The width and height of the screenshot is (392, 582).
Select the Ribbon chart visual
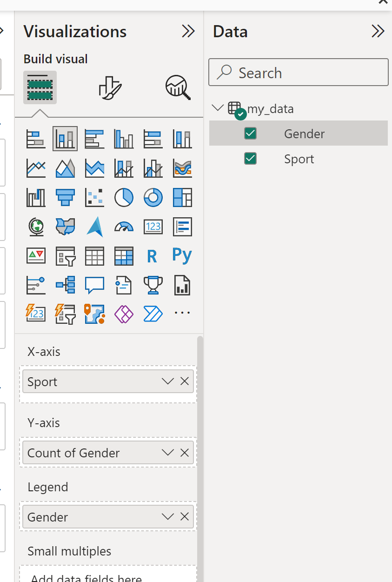[x=182, y=168]
